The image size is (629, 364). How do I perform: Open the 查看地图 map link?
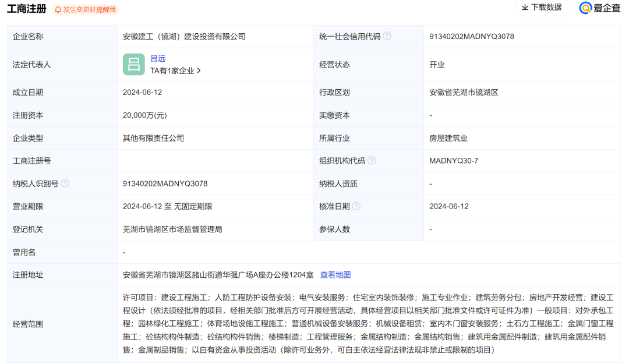pos(335,275)
